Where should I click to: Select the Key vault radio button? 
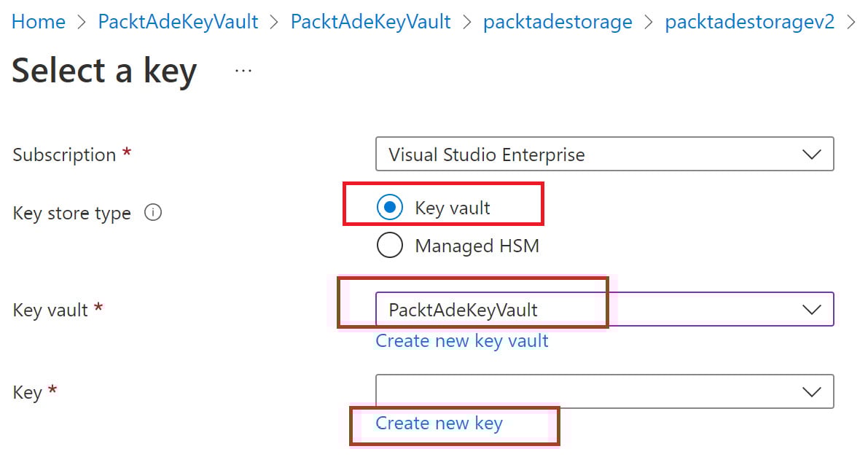390,208
